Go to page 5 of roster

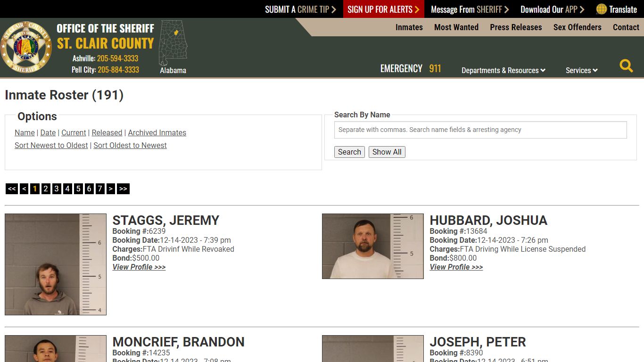click(78, 189)
